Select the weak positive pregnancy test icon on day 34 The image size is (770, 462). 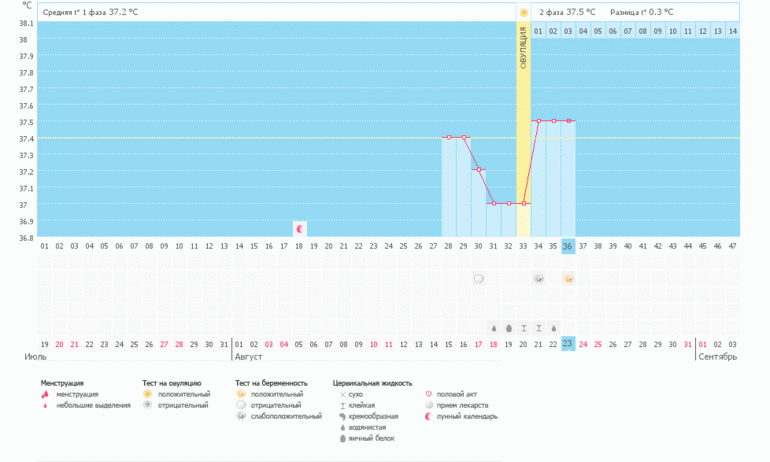pyautogui.click(x=538, y=279)
